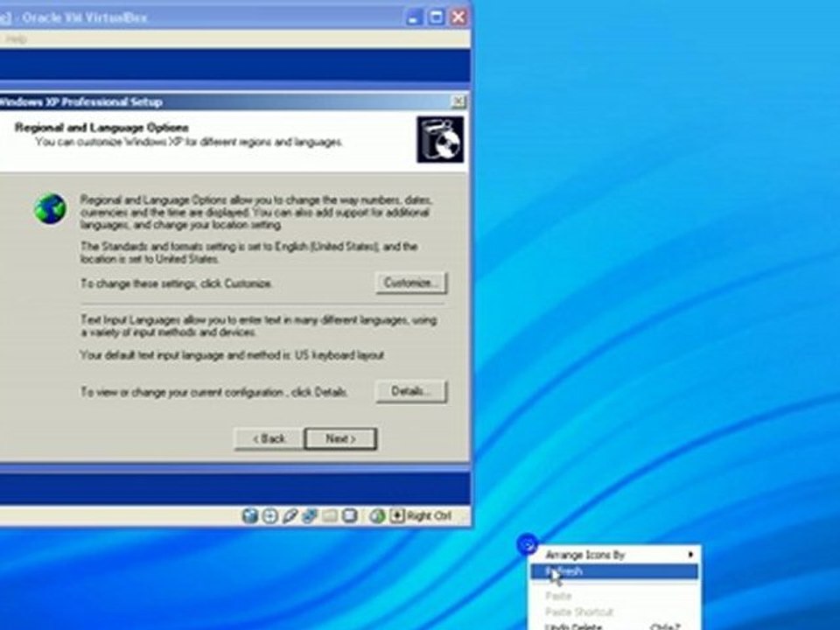Click the optical disc icon in VirtualBox status bar
Viewport: 840px width, 630px height.
pos(269,515)
